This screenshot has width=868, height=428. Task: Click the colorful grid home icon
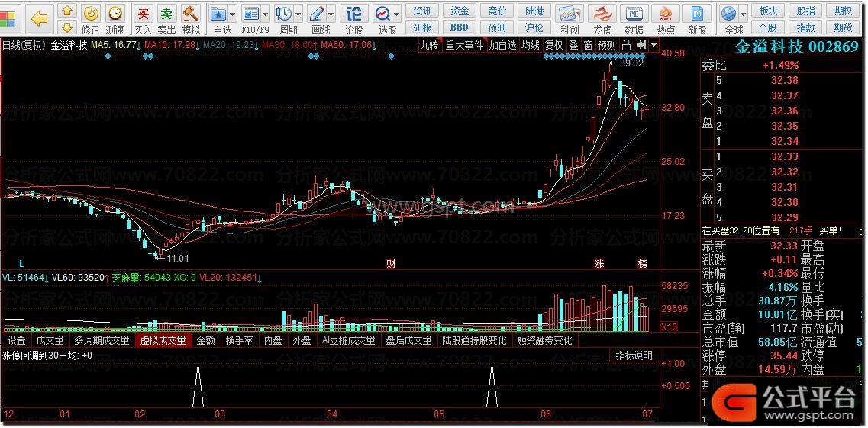coord(8,19)
